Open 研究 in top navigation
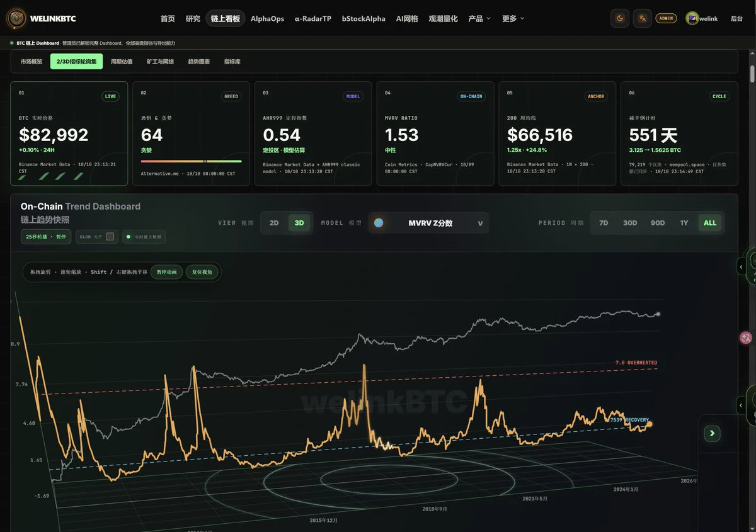Viewport: 756px width, 532px height. 193,18
